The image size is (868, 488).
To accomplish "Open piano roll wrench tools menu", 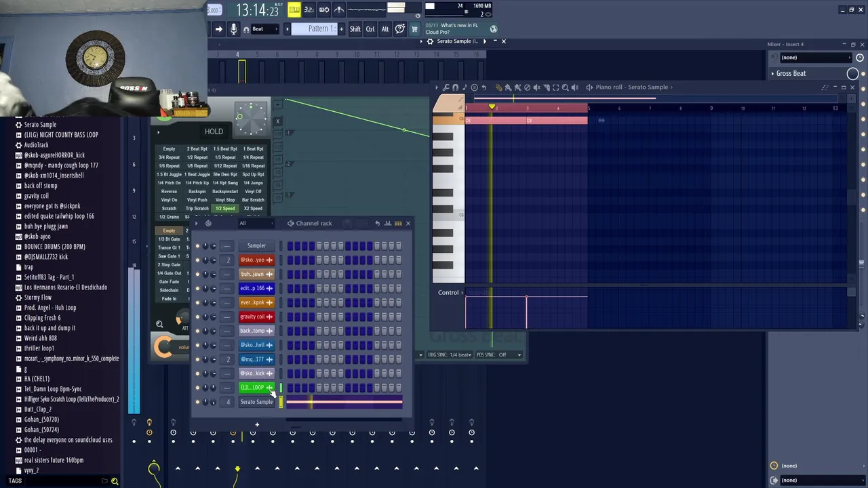I will click(x=446, y=87).
